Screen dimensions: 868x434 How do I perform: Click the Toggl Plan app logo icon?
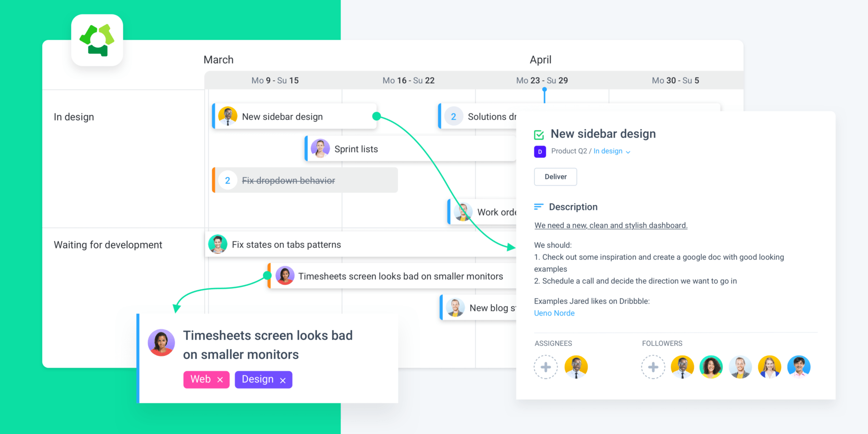(x=97, y=40)
